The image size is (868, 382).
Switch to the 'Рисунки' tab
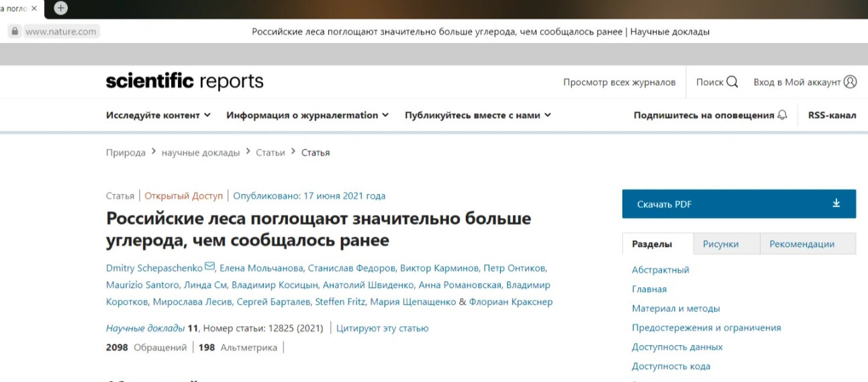(720, 244)
